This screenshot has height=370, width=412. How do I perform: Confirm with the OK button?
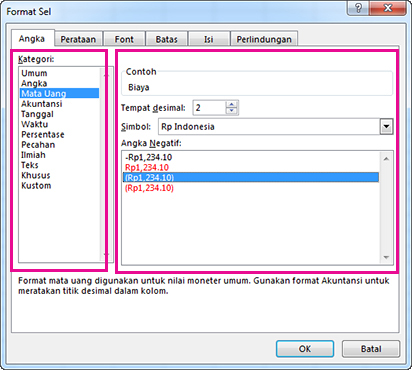click(x=305, y=349)
